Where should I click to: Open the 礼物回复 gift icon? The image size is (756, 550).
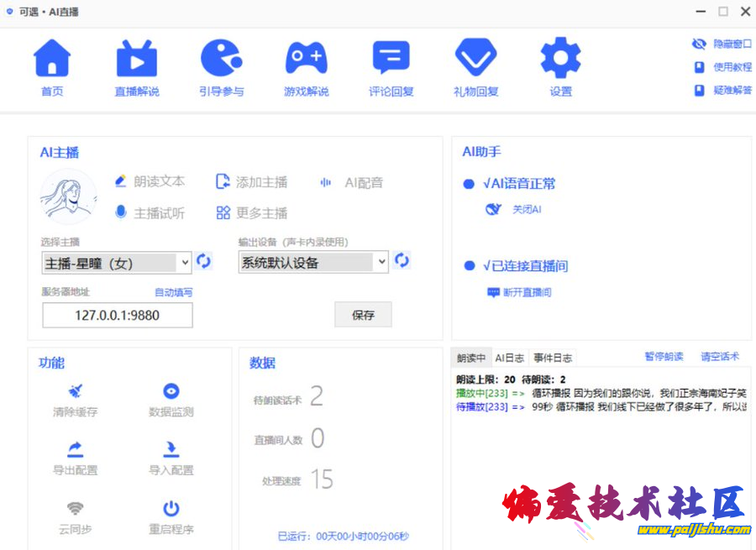(475, 60)
